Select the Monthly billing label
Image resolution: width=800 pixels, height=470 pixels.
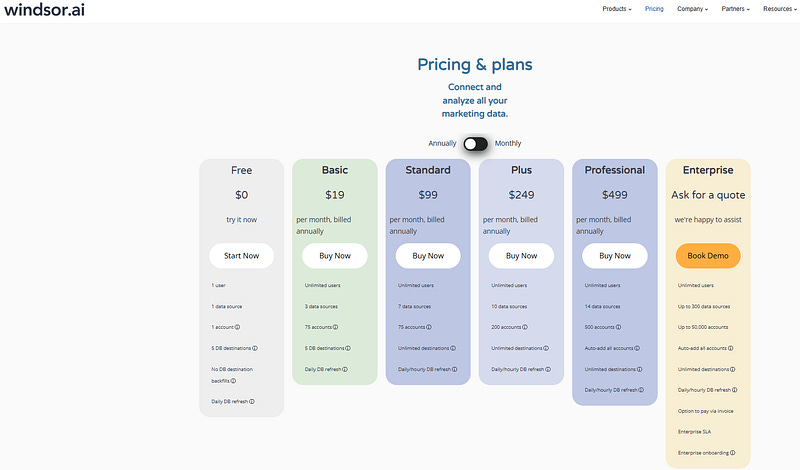click(x=508, y=143)
